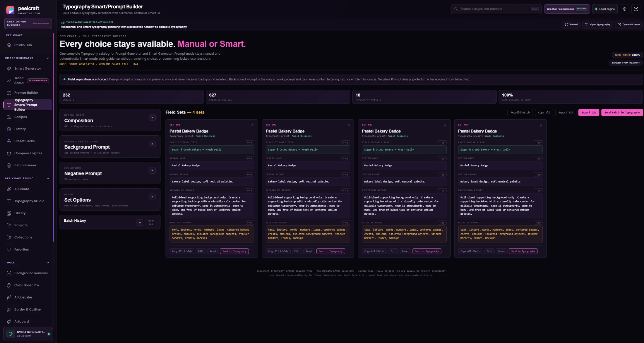Open Studio Hub home icon
The image size is (644, 343).
(x=9, y=45)
